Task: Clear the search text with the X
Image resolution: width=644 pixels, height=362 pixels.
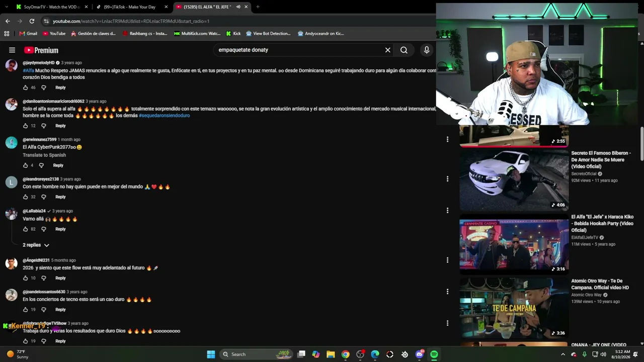Action: point(387,50)
